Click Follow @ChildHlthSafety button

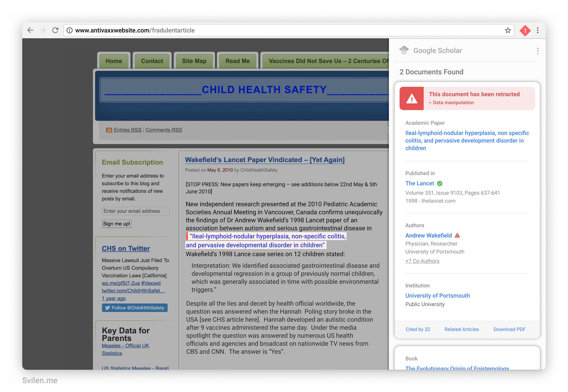[135, 308]
